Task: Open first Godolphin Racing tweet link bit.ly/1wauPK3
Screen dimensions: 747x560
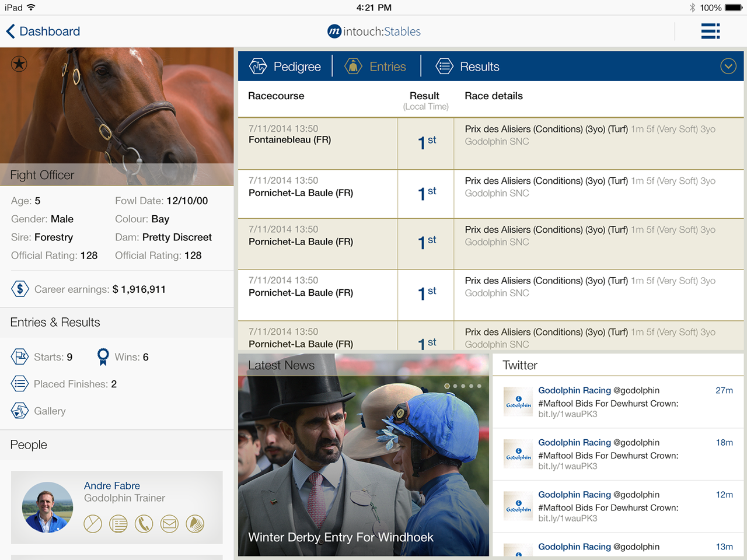Action: coord(567,414)
